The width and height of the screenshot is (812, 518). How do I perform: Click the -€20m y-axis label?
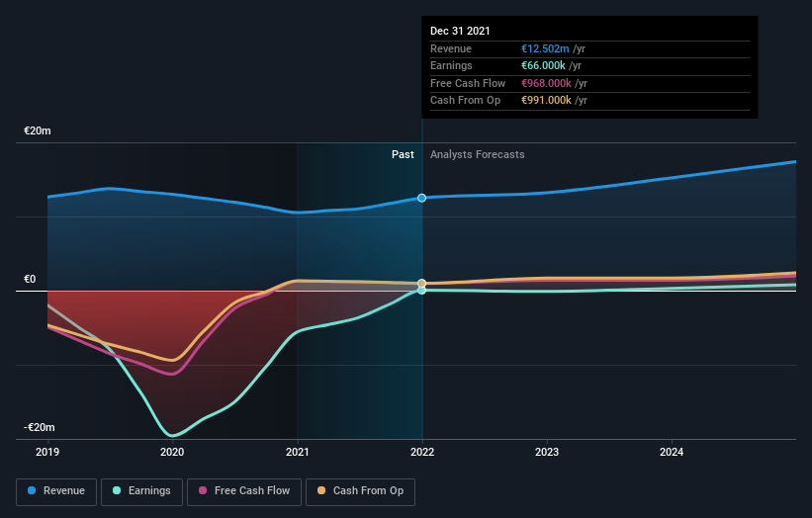click(x=40, y=427)
